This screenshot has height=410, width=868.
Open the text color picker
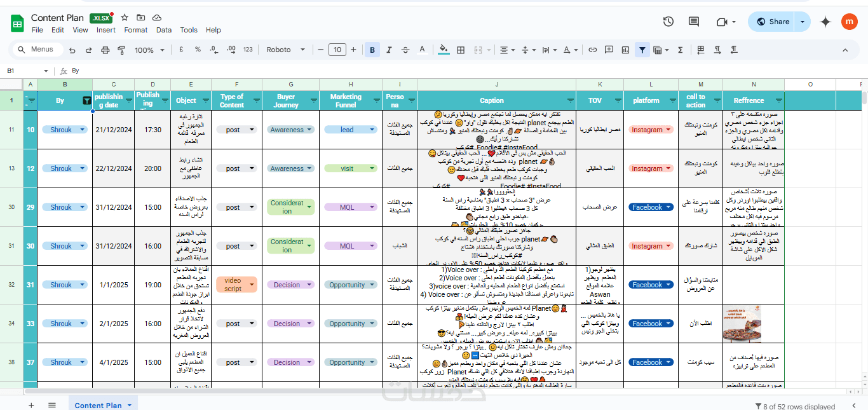pos(422,50)
